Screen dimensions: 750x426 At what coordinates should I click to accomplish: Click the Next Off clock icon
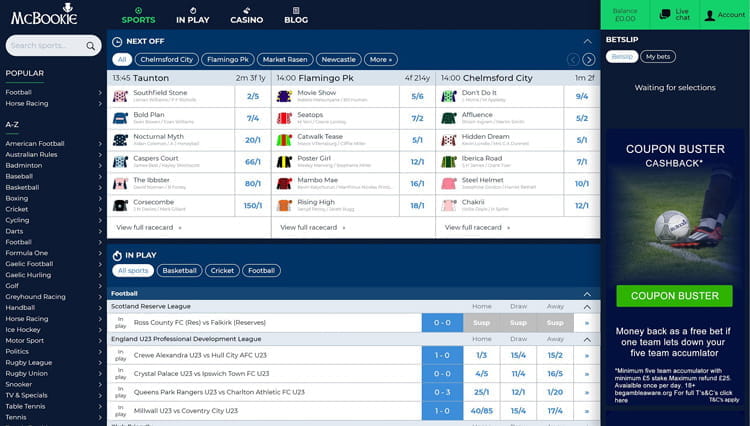click(117, 42)
